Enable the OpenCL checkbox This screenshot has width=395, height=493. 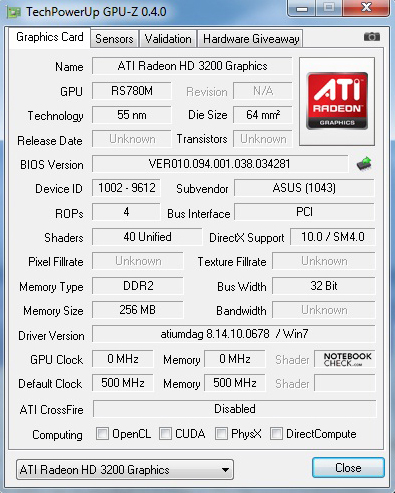pos(102,434)
